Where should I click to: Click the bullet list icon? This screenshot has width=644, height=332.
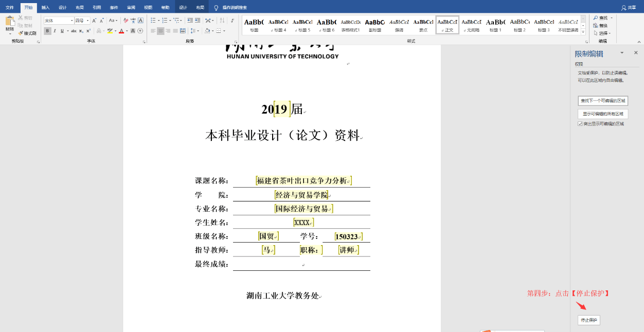click(x=152, y=21)
